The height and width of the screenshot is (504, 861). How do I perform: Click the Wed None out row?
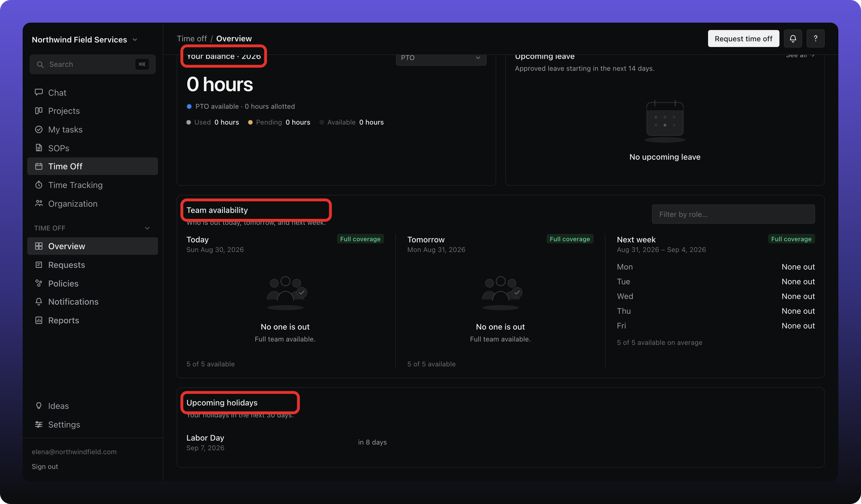715,296
